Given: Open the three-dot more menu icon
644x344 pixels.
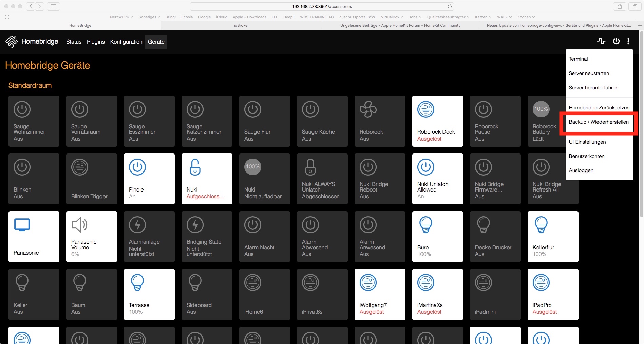Looking at the screenshot, I should pyautogui.click(x=628, y=41).
